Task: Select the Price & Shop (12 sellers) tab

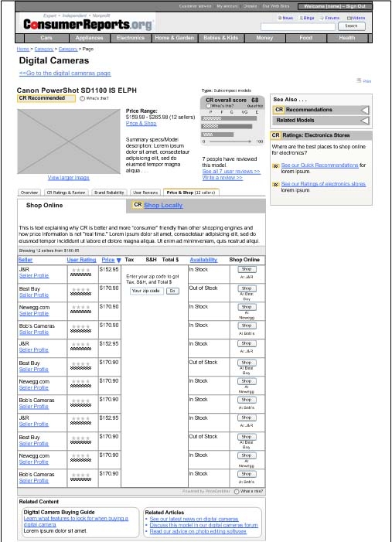Action: [191, 193]
